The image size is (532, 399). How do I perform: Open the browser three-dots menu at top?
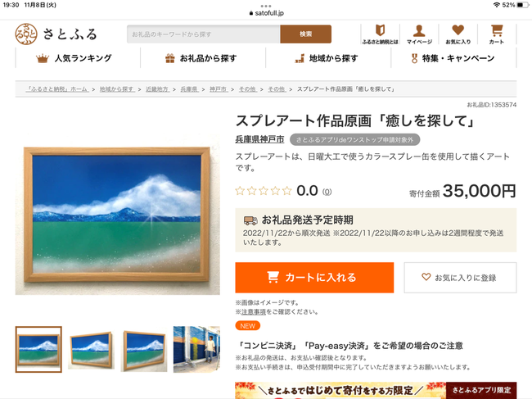[266, 6]
